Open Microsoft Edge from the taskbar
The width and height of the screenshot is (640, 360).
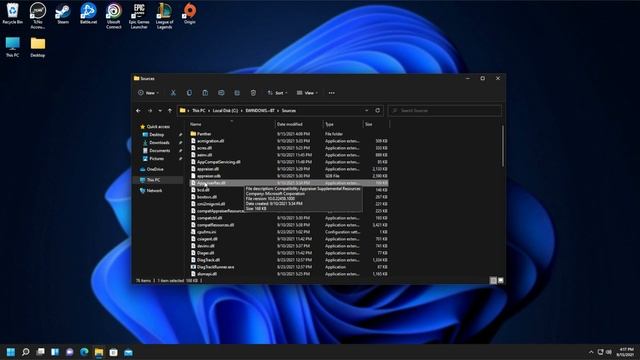[x=84, y=352]
